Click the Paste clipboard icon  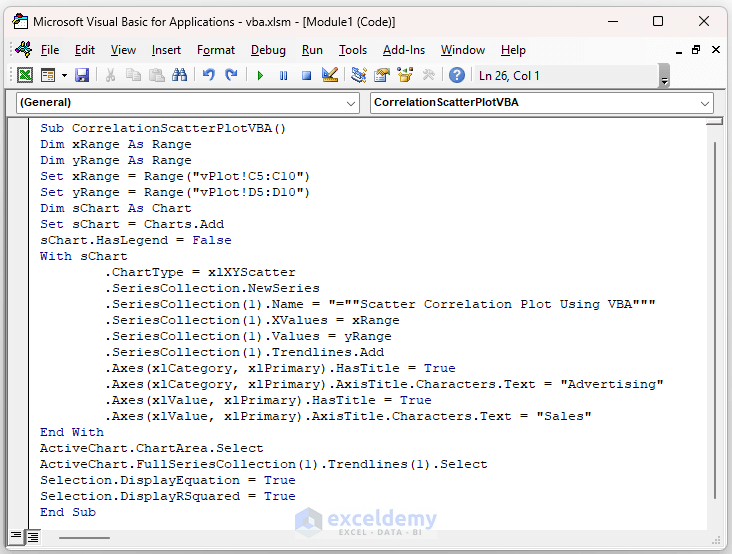tap(156, 75)
